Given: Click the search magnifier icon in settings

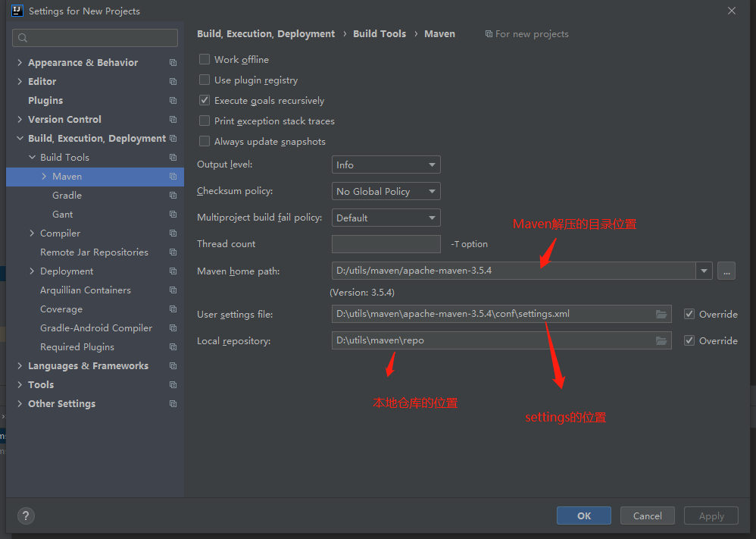Looking at the screenshot, I should pos(23,38).
